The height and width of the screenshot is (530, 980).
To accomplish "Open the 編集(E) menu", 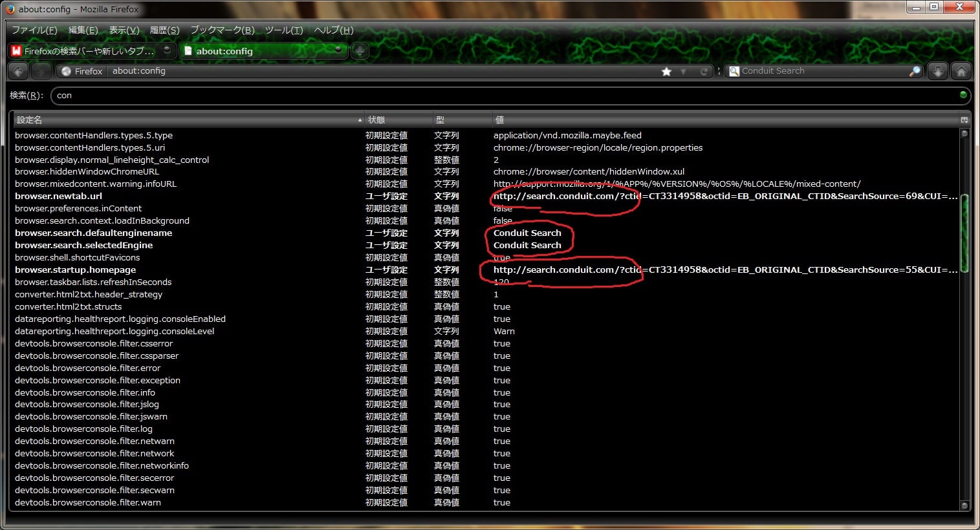I will 83,30.
